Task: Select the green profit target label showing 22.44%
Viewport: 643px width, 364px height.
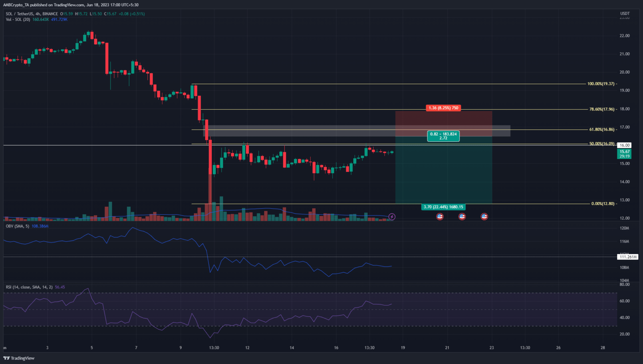Action: [443, 207]
